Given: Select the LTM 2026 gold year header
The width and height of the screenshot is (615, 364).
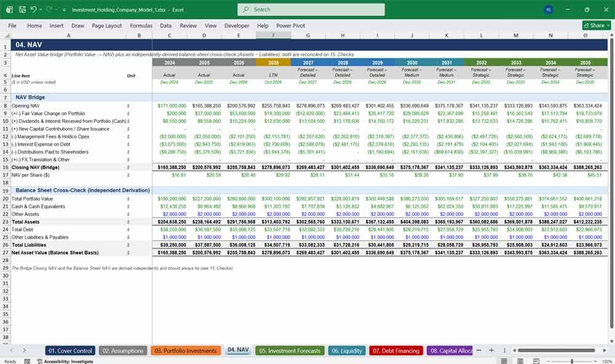Looking at the screenshot, I should pos(274,63).
